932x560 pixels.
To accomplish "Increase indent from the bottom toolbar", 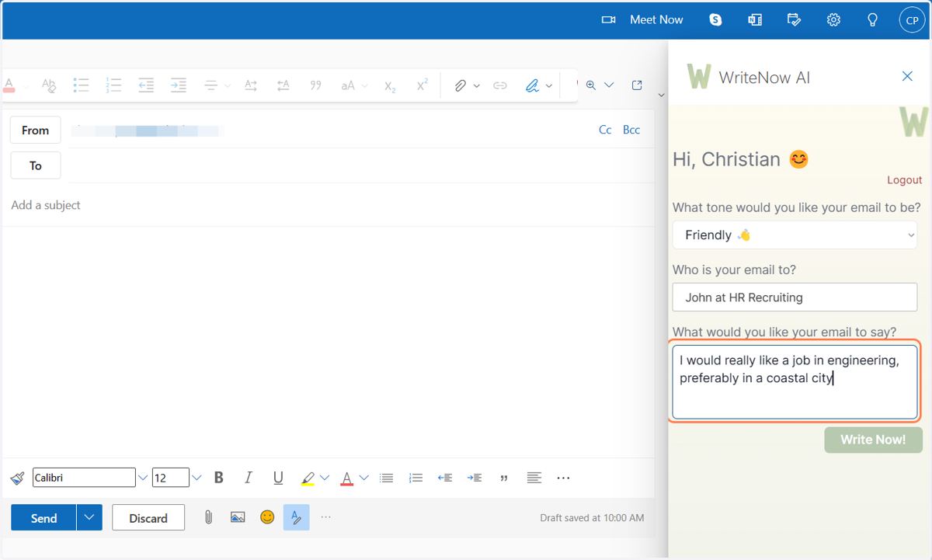I will click(475, 478).
